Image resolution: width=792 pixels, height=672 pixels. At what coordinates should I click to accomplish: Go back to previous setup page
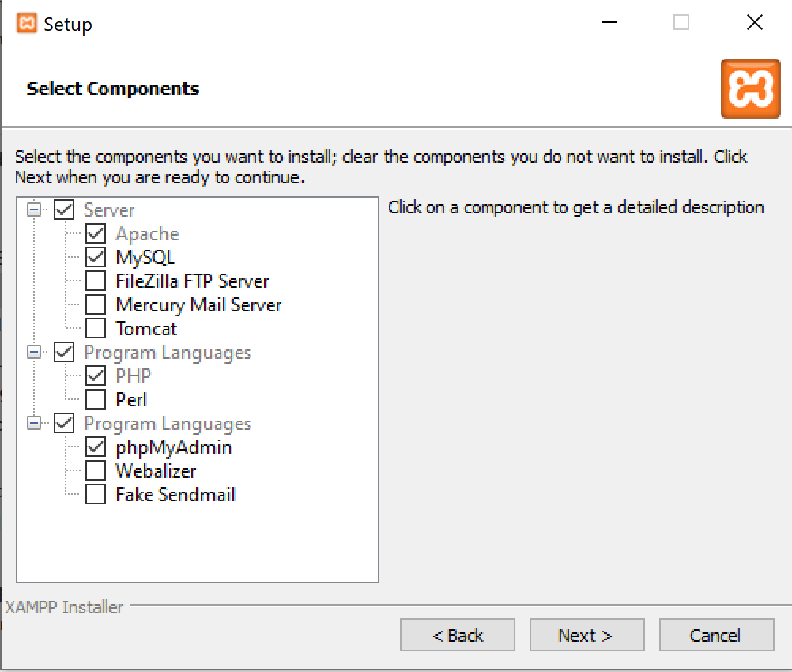coord(458,636)
